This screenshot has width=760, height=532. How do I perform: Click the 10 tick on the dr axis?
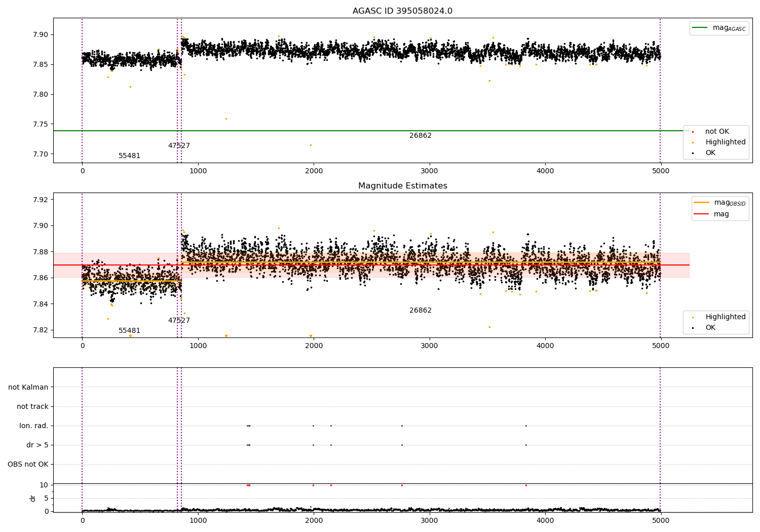point(44,485)
